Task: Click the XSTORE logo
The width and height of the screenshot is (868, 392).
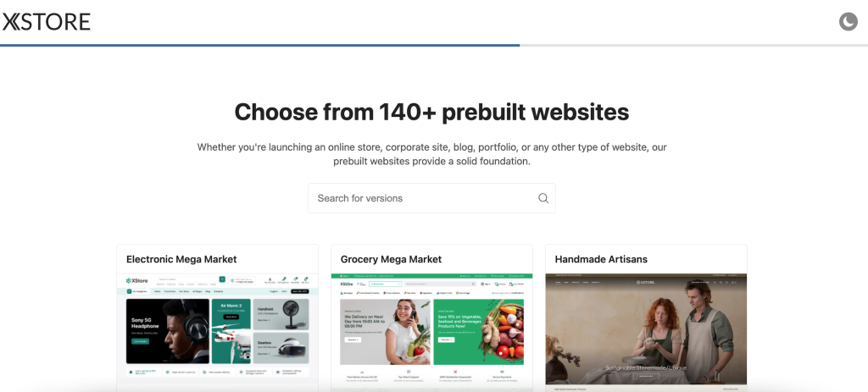Action: click(x=47, y=22)
